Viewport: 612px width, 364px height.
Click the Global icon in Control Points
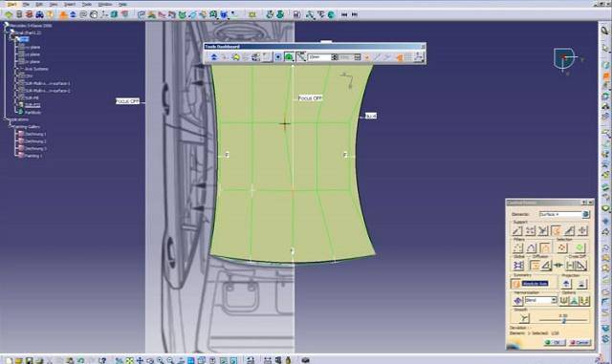coord(518,266)
